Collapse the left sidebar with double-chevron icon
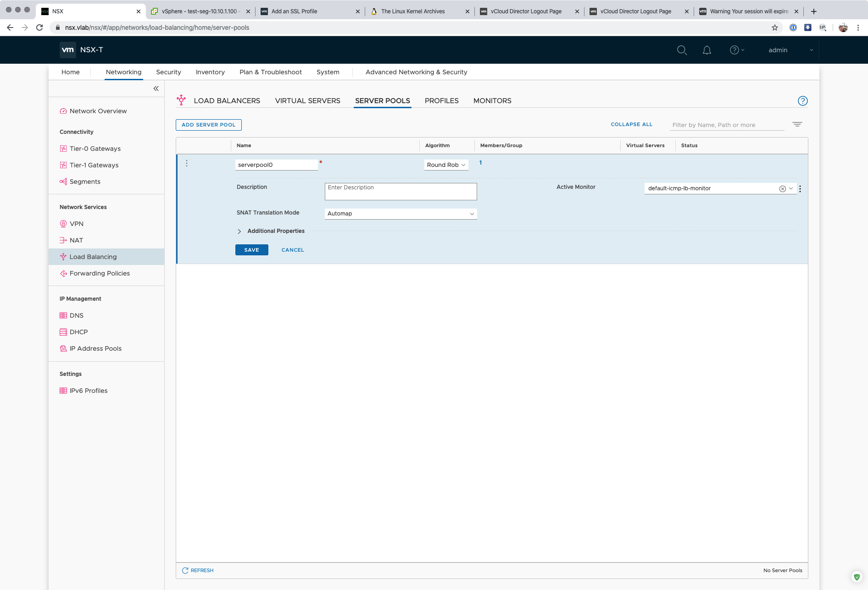 pyautogui.click(x=156, y=88)
